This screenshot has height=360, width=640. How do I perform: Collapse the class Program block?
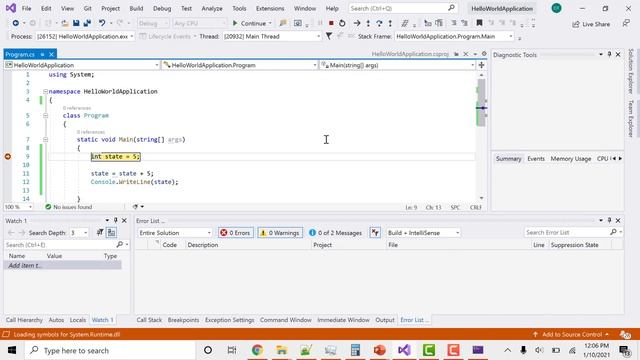[x=45, y=116]
